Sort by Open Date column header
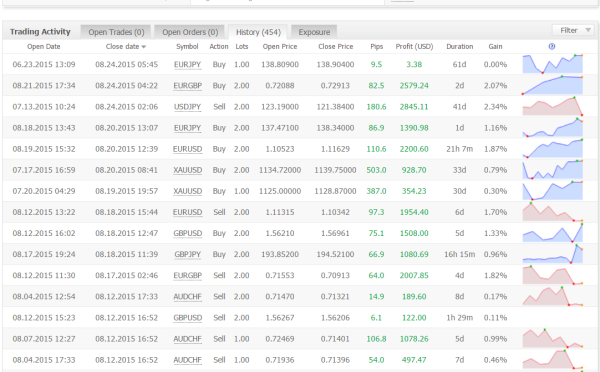The height and width of the screenshot is (372, 600). [x=44, y=47]
